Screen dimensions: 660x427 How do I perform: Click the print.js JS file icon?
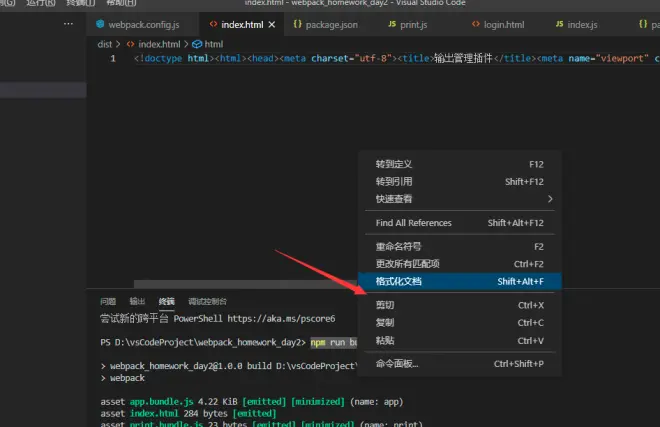392,24
